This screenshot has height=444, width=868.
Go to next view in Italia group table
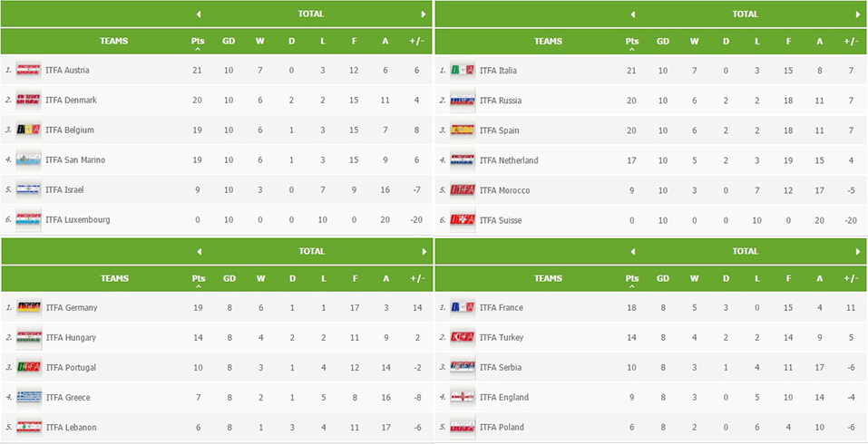pyautogui.click(x=858, y=14)
